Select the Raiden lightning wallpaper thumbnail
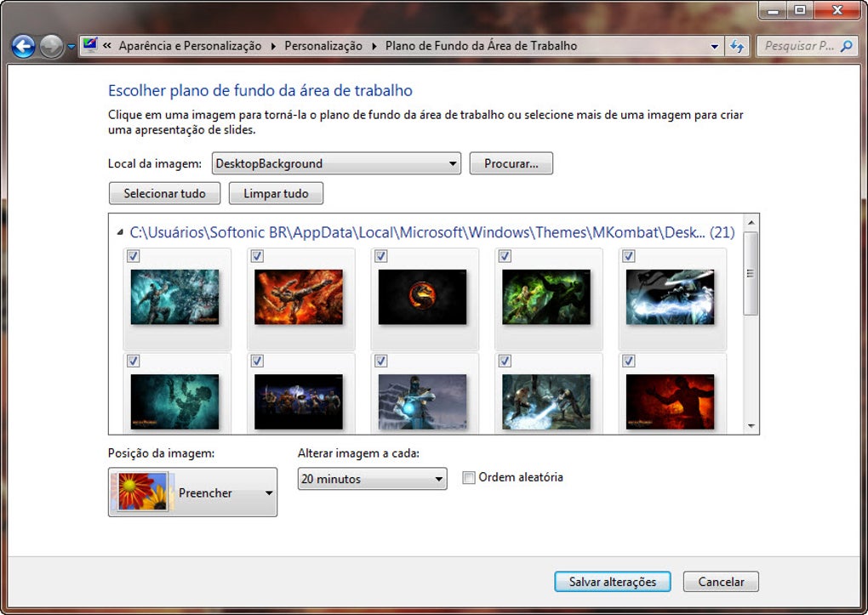The height and width of the screenshot is (615, 868). [671, 297]
